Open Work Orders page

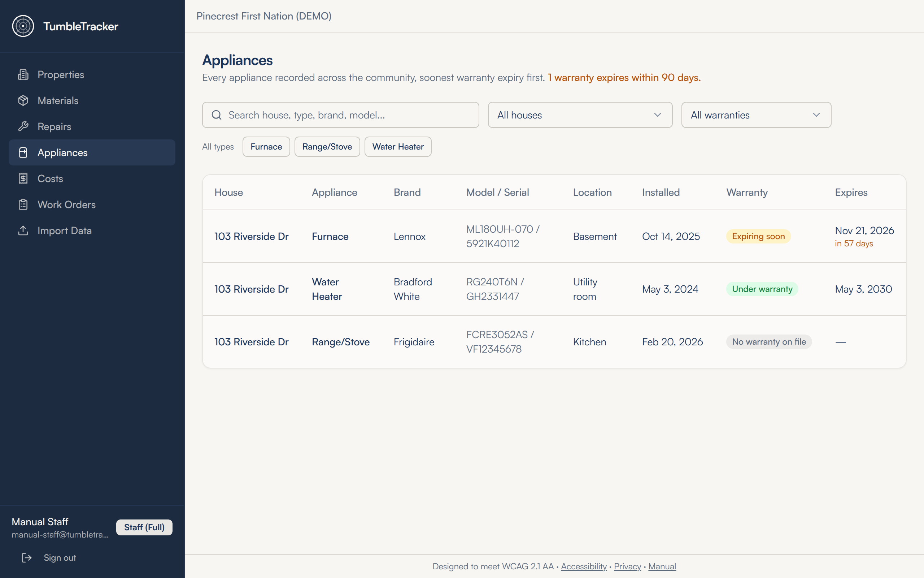pyautogui.click(x=92, y=204)
